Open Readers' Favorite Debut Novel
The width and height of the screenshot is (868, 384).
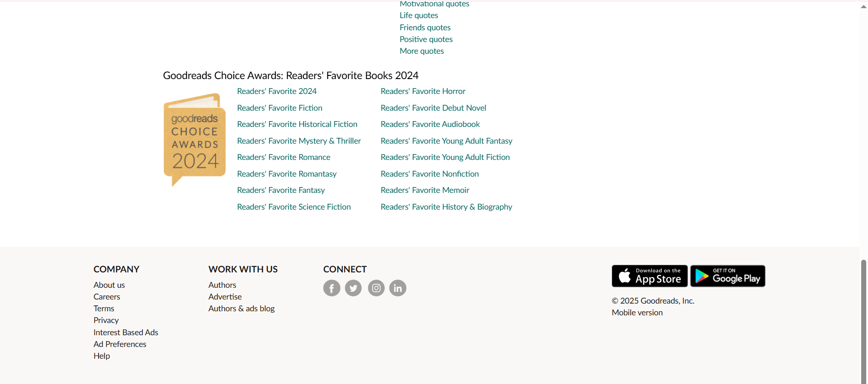433,108
